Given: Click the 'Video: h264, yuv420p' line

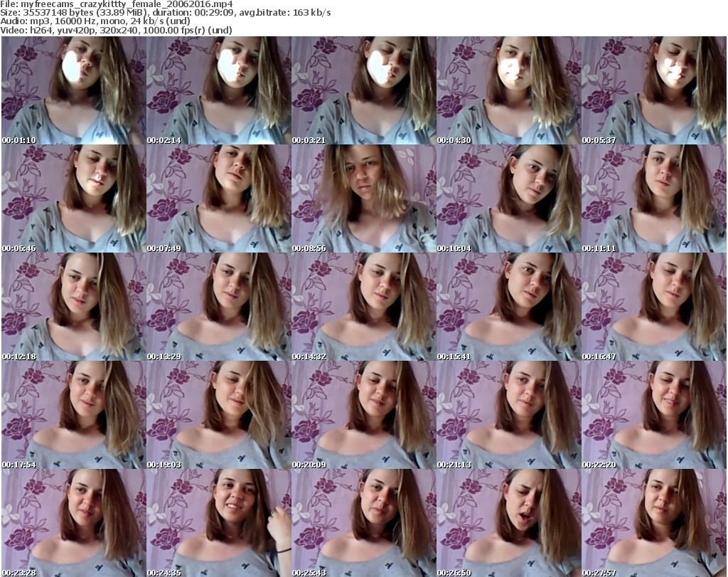Looking at the screenshot, I should pos(116,30).
